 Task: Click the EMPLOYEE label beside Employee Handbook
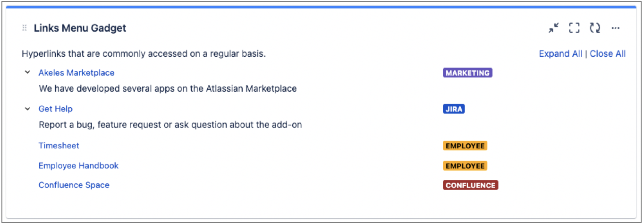[x=465, y=166]
